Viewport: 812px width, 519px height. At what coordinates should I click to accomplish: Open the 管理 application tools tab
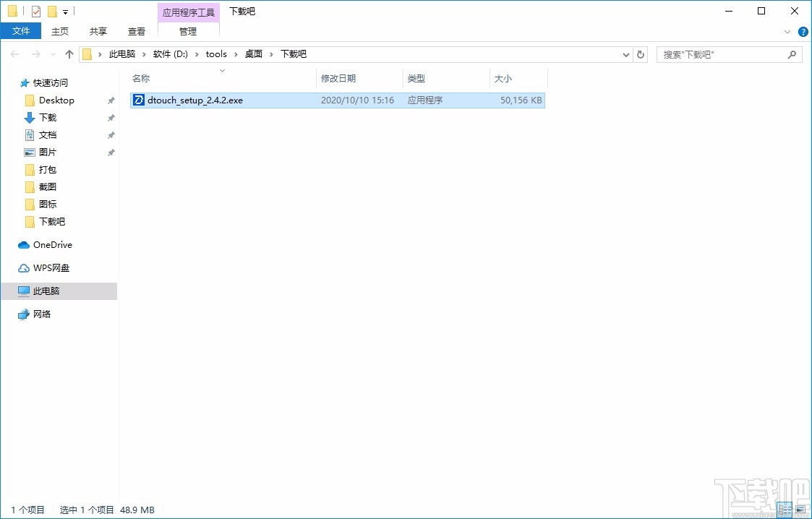(x=188, y=31)
